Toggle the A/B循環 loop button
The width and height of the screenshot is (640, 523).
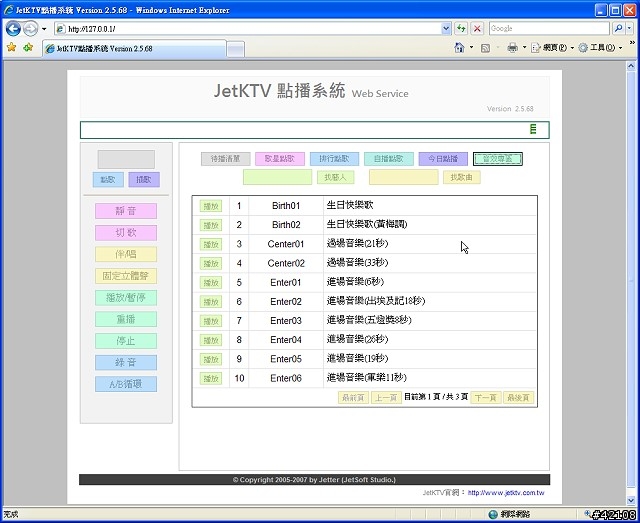click(x=126, y=384)
